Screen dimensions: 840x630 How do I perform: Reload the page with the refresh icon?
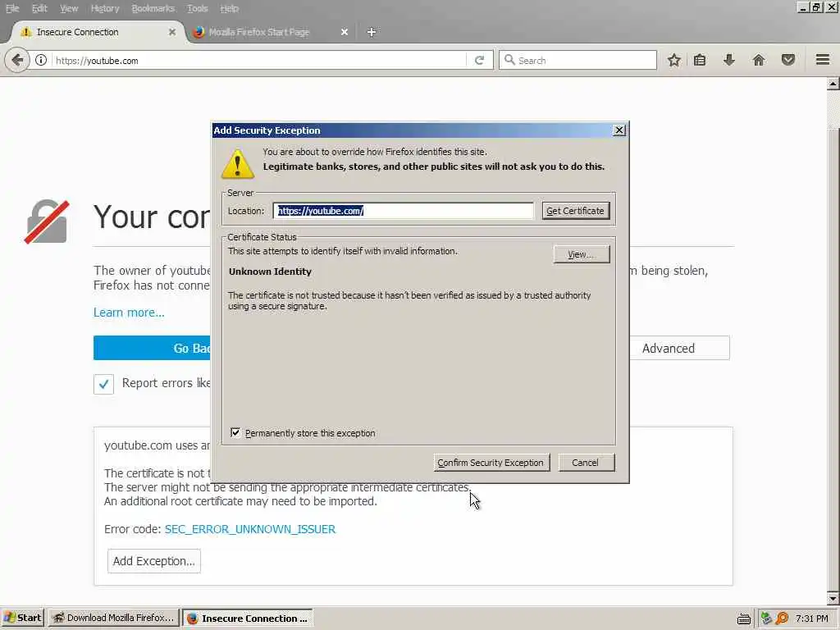[479, 60]
